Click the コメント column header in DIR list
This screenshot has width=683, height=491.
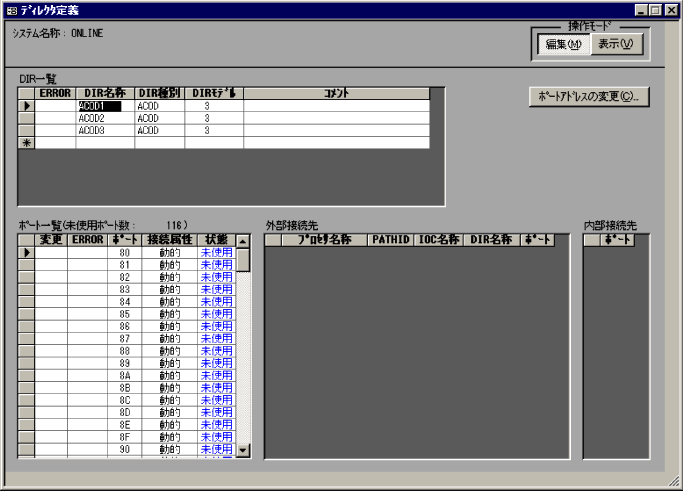(336, 93)
